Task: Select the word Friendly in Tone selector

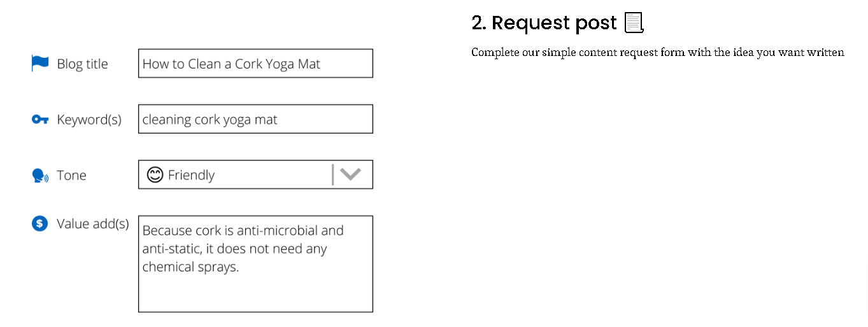Action: pos(191,175)
